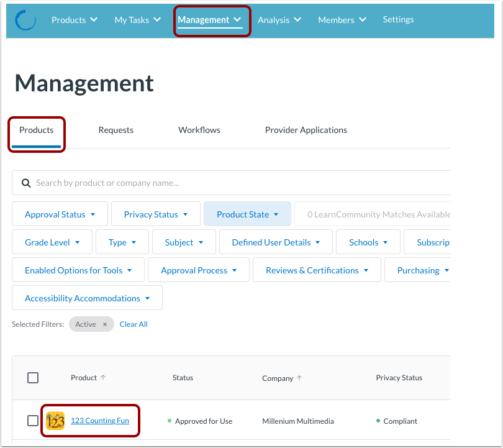Open the Reviews & Certifications dropdown

[x=316, y=270]
